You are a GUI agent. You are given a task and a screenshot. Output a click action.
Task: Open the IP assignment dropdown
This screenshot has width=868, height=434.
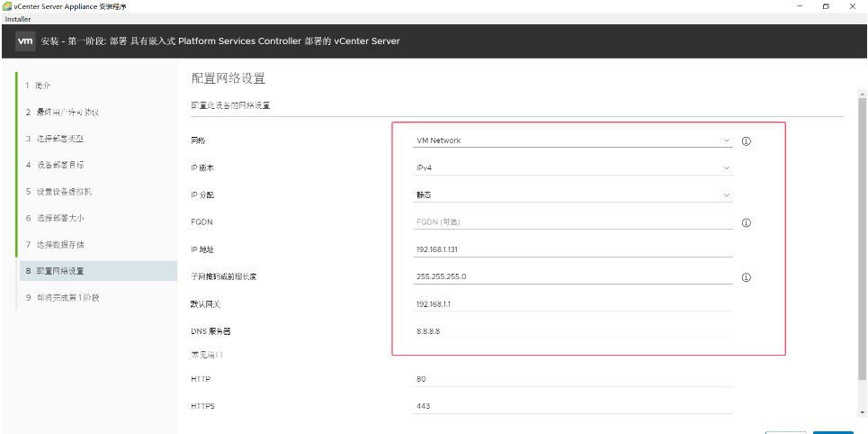point(572,195)
